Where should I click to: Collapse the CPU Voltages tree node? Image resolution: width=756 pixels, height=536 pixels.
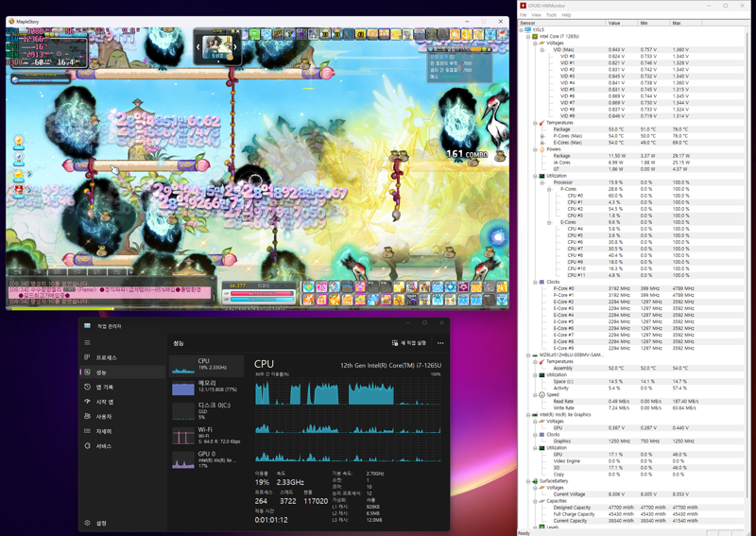point(535,43)
